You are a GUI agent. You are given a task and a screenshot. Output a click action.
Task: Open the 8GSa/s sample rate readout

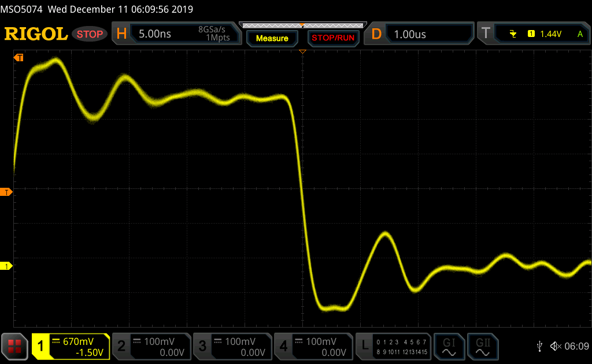pos(212,29)
